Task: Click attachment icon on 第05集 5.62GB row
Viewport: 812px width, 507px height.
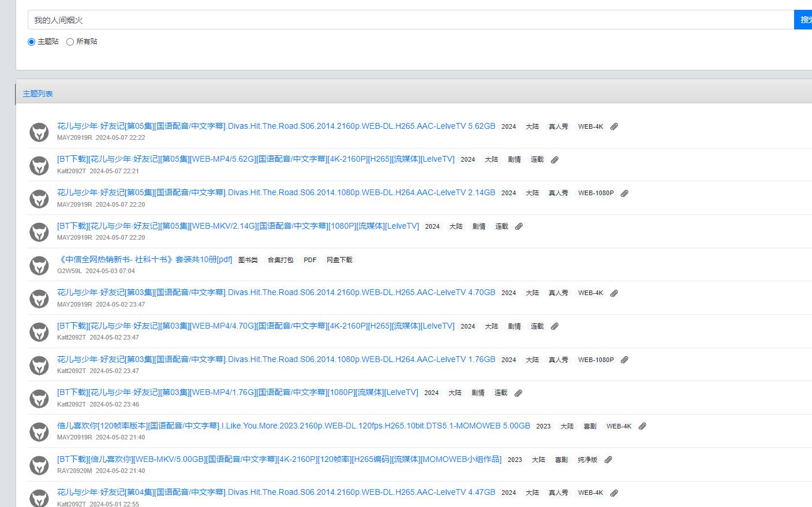Action: 614,126
